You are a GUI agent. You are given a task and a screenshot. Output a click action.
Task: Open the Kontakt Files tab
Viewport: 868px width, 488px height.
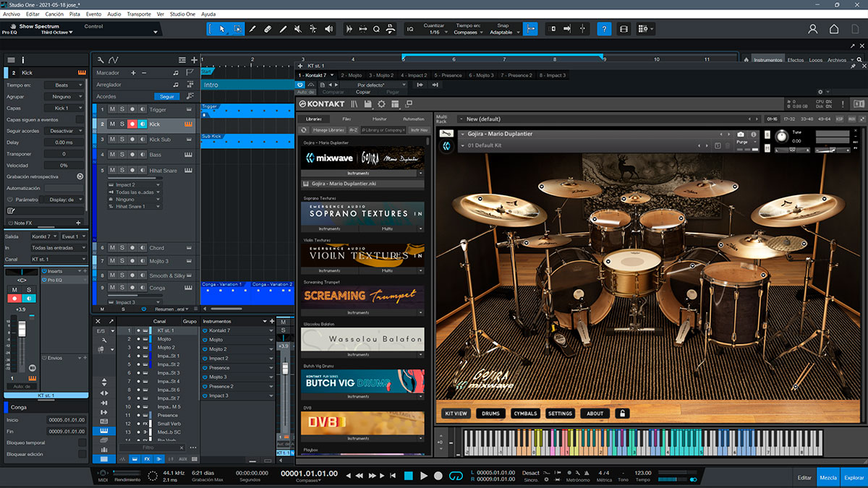(346, 119)
